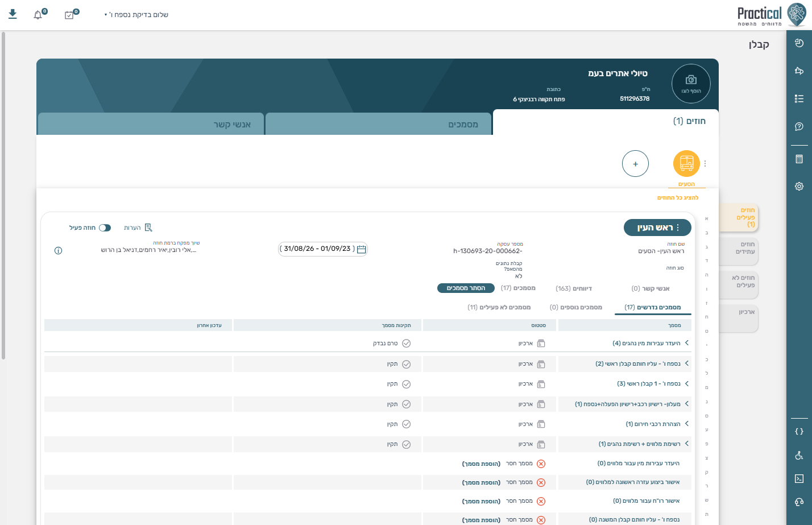Click validity check icon in רשימת מלווים row
The image size is (812, 525).
pos(406,444)
